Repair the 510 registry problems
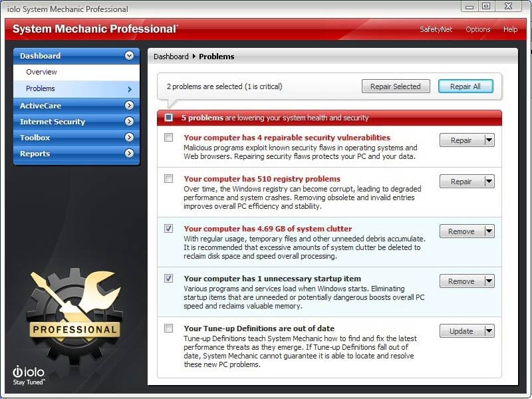The width and height of the screenshot is (532, 399). [x=462, y=182]
